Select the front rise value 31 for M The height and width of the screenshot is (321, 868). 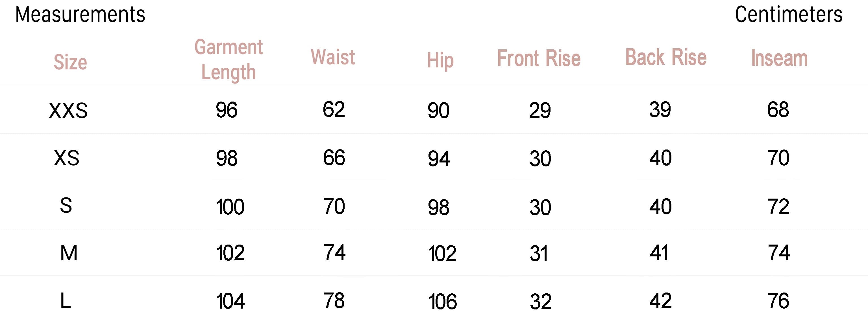point(538,253)
